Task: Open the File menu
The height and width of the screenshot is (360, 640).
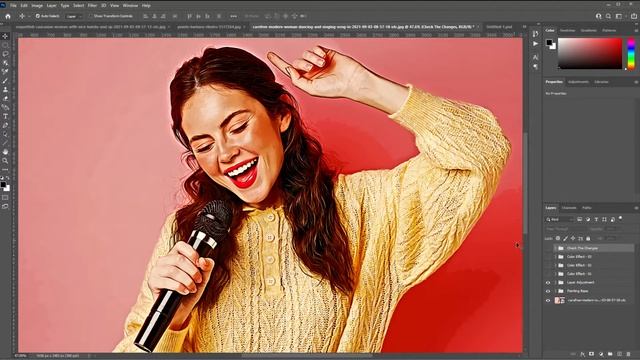Action: [x=13, y=6]
